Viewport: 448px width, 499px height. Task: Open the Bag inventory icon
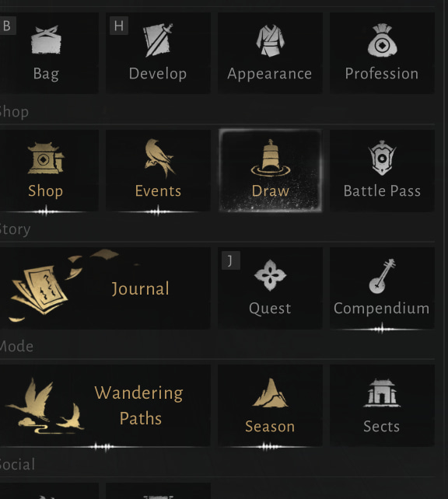[46, 40]
